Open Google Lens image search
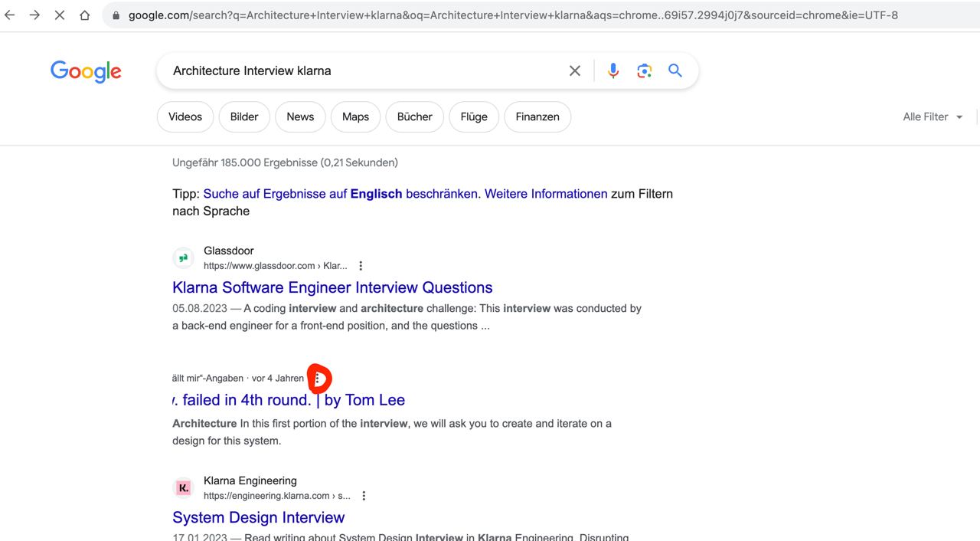 tap(645, 70)
